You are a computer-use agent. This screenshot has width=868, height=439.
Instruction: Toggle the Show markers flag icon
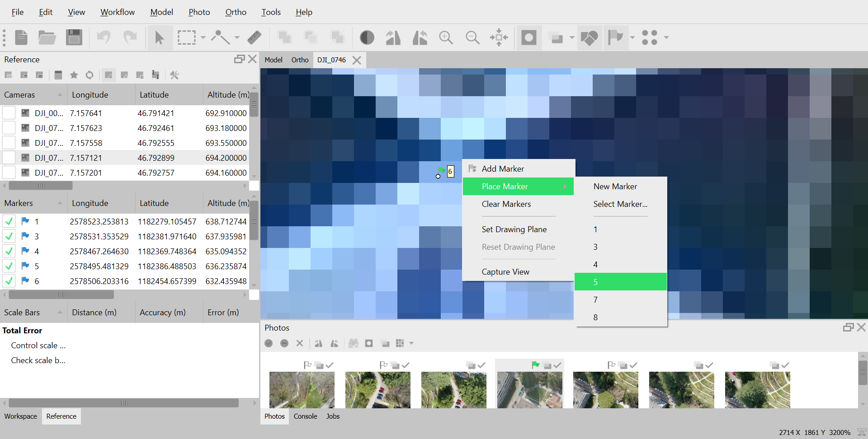[615, 37]
